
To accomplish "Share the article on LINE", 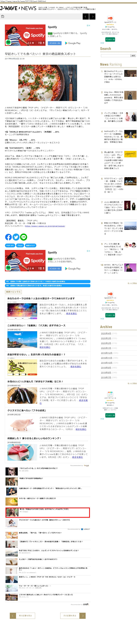I will point(23,237).
